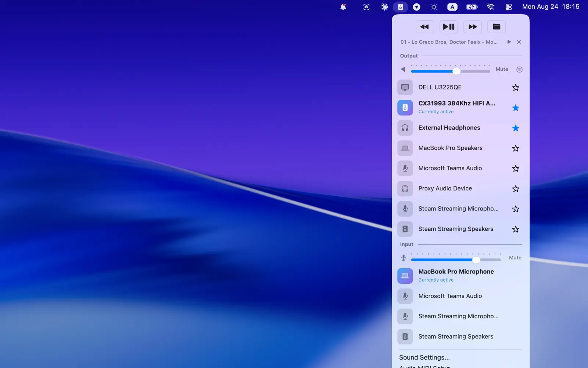
Task: Unfavorite External Headphones output
Action: [x=516, y=128]
